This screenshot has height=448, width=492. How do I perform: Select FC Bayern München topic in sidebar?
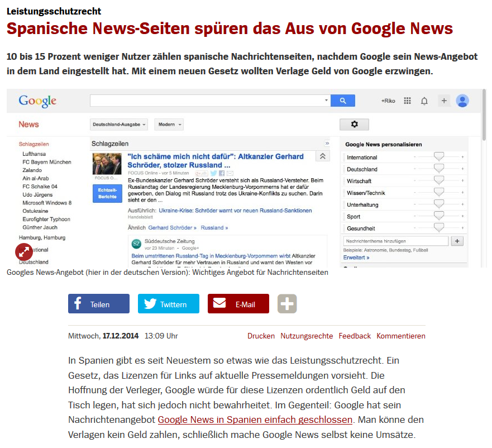pos(47,162)
